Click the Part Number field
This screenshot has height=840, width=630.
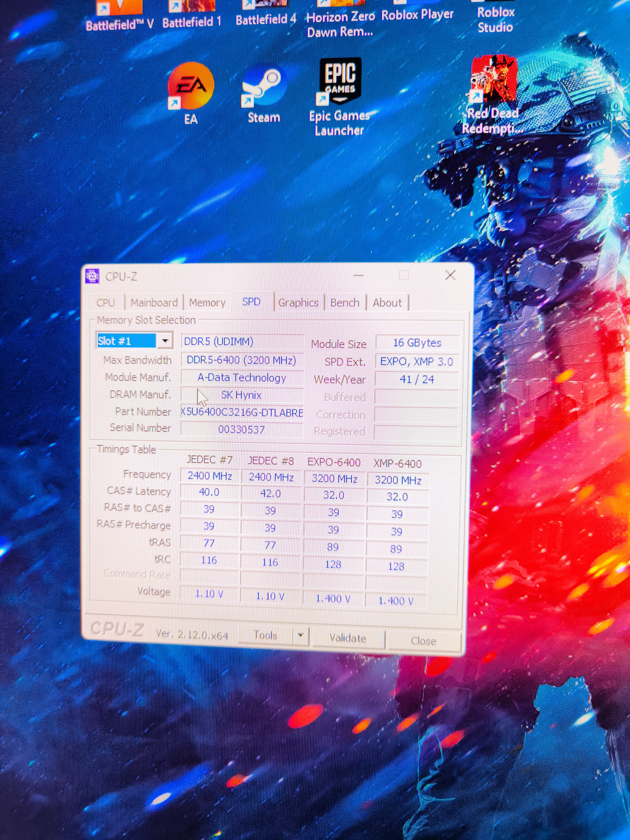pyautogui.click(x=242, y=412)
